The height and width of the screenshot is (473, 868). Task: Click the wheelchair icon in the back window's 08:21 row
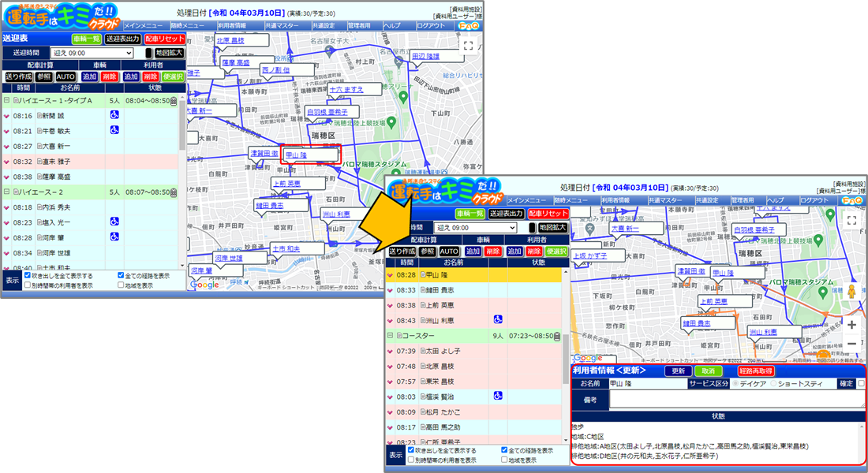[x=114, y=130]
